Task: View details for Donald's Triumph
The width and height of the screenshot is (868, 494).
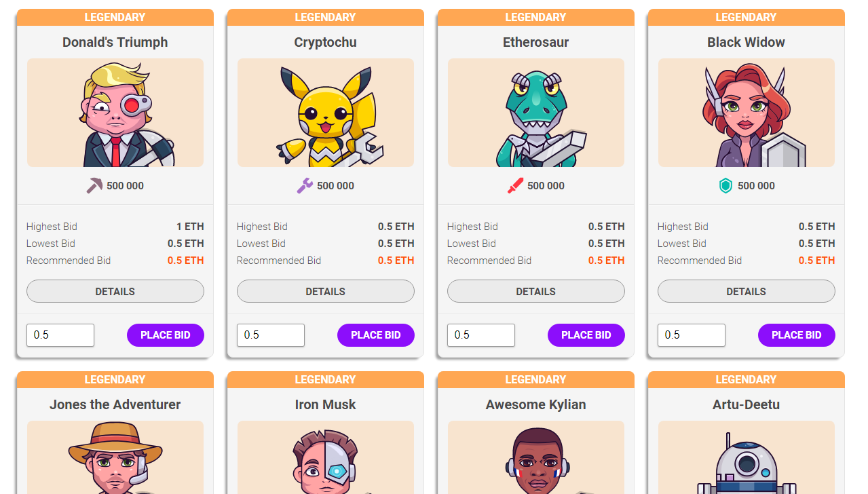Action: 115,291
